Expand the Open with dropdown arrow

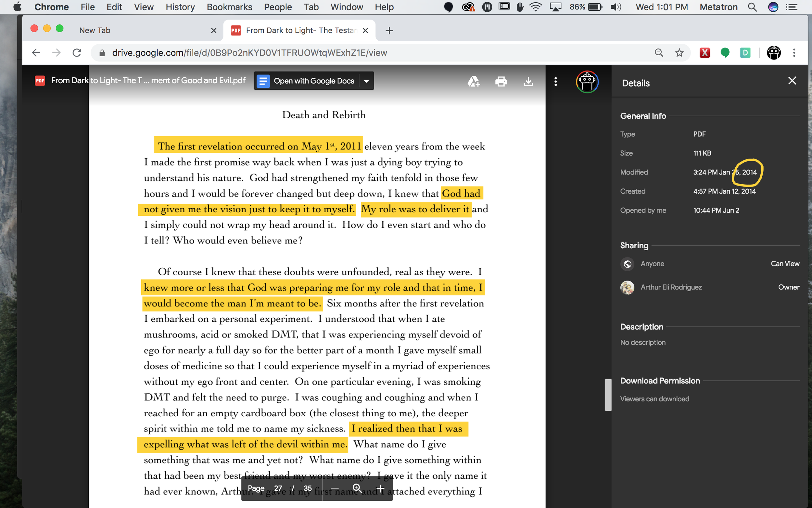(367, 81)
